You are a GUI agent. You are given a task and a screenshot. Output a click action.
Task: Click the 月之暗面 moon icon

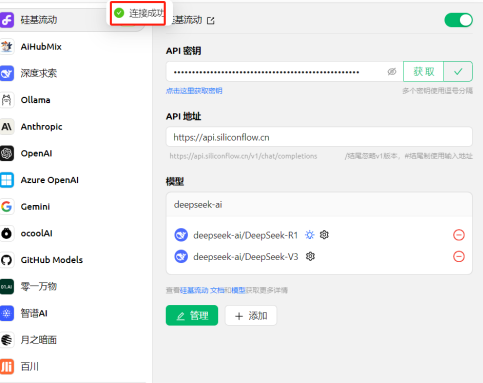coord(7,340)
